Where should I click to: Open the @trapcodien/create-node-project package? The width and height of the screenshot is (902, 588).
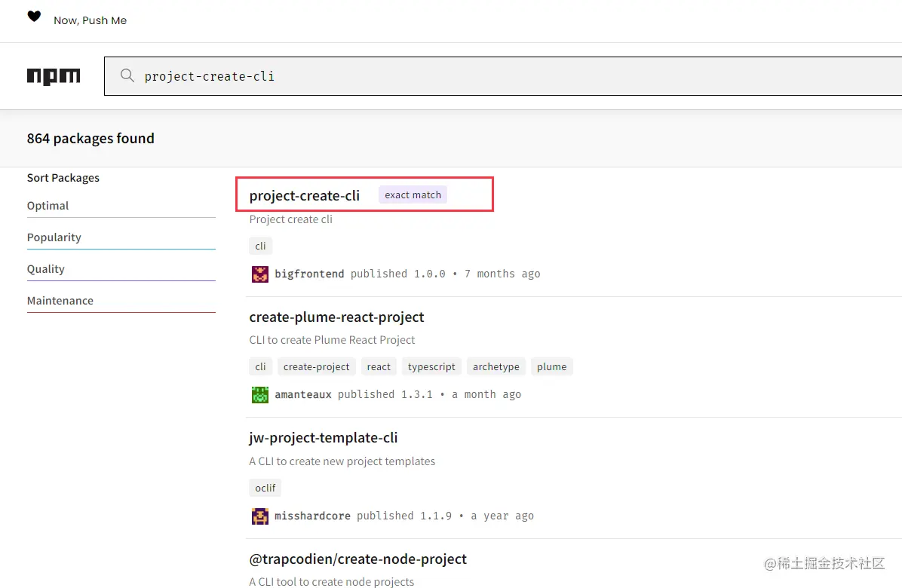pos(357,559)
